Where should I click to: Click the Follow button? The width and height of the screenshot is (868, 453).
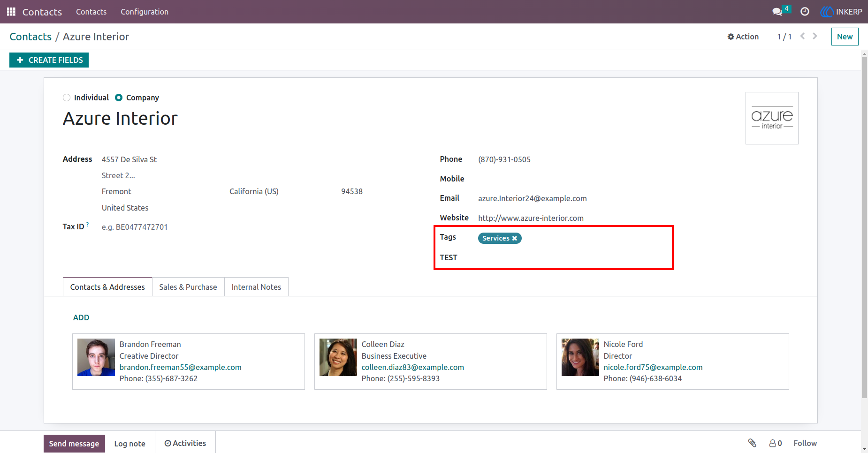805,443
